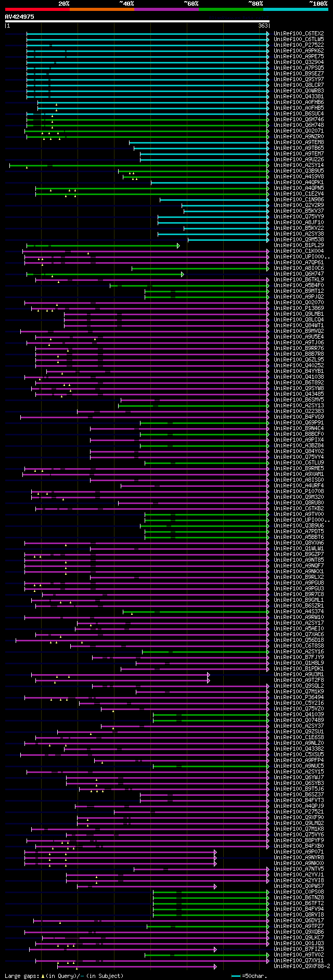The image size is (333, 980).
Task: Select the purple ~60% legend segment
Action: (166, 9)
